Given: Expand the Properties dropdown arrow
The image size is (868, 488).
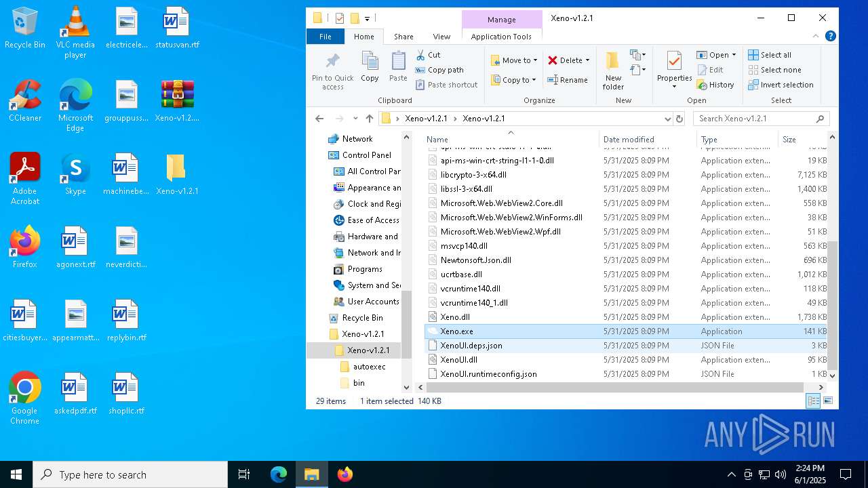Looking at the screenshot, I should tap(674, 87).
